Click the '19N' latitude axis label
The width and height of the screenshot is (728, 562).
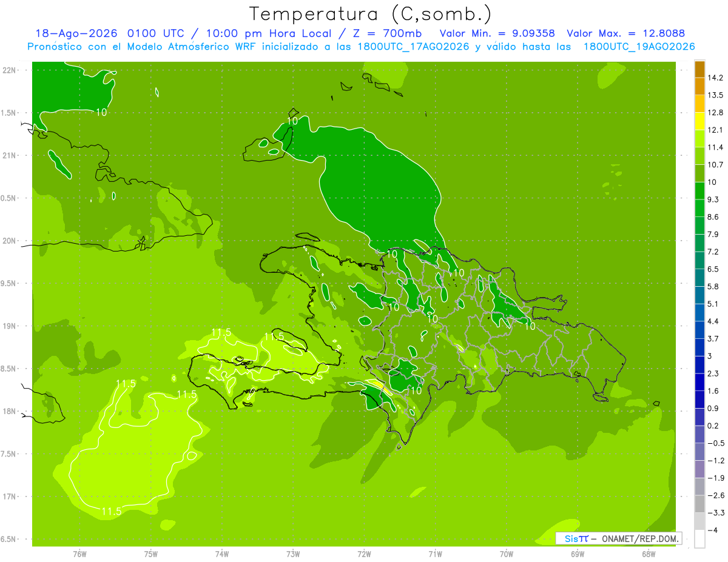tap(10, 326)
